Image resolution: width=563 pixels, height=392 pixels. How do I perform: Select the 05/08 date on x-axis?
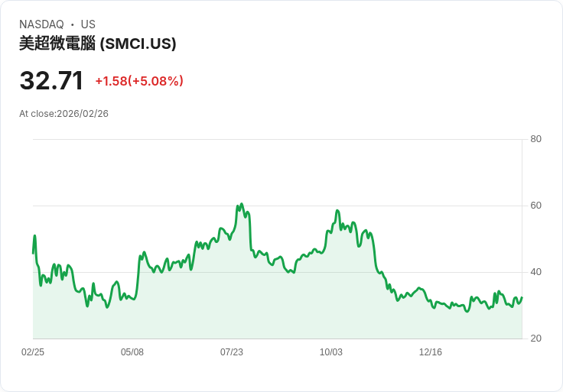(x=132, y=352)
